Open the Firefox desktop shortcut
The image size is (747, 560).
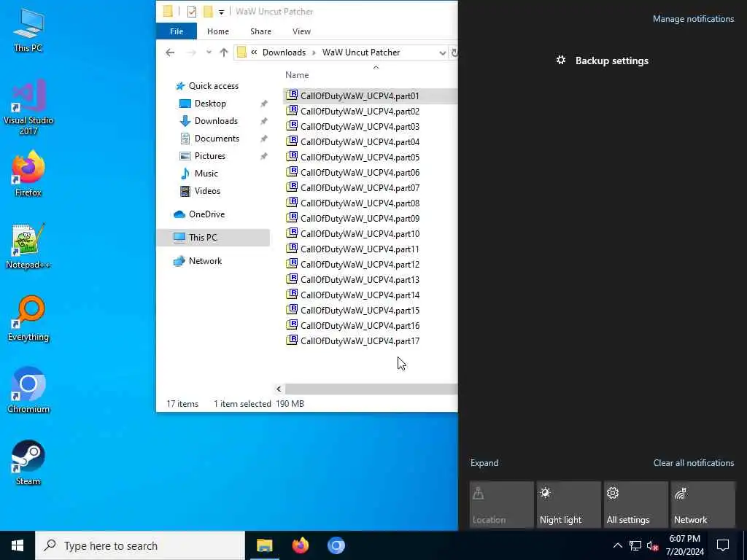(x=28, y=174)
